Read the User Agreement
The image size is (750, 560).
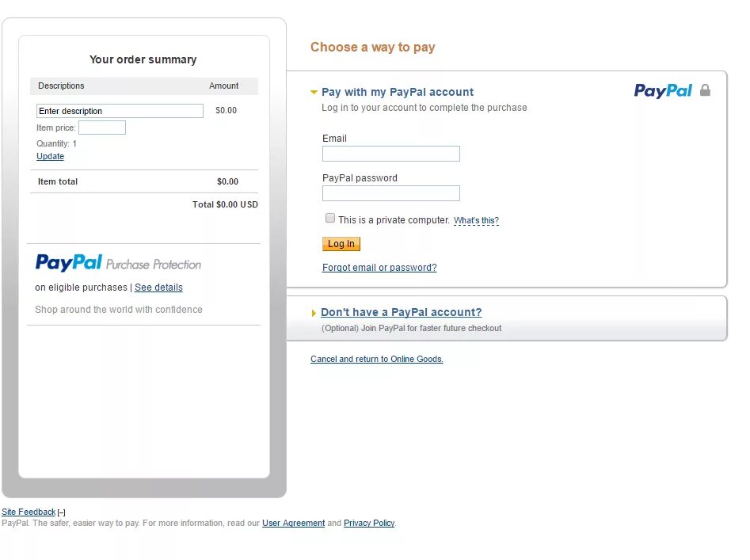293,524
